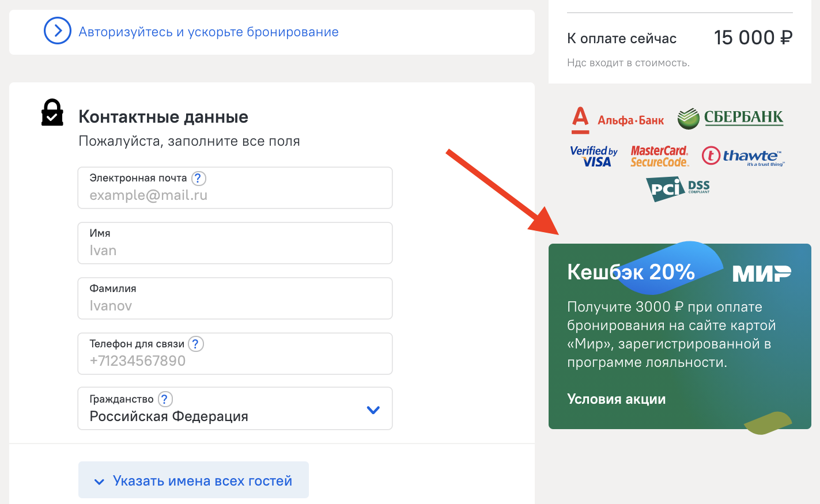Viewport: 820px width, 504px height.
Task: Focus the Телефон для связи input field
Action: (235, 361)
